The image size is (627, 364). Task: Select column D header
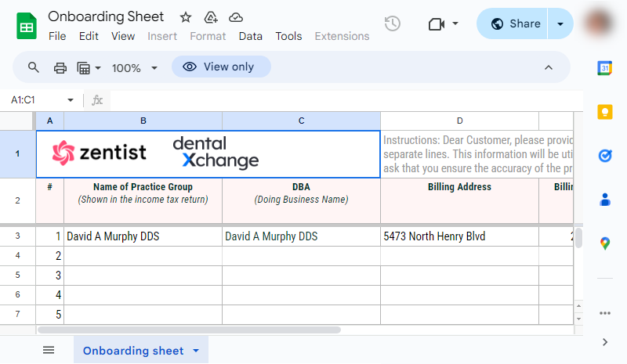459,121
